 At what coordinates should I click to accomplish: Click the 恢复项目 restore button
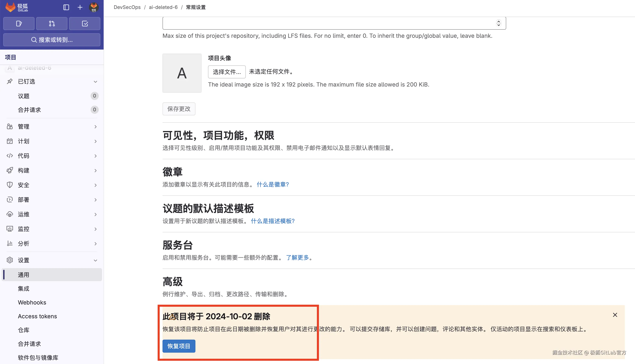179,346
